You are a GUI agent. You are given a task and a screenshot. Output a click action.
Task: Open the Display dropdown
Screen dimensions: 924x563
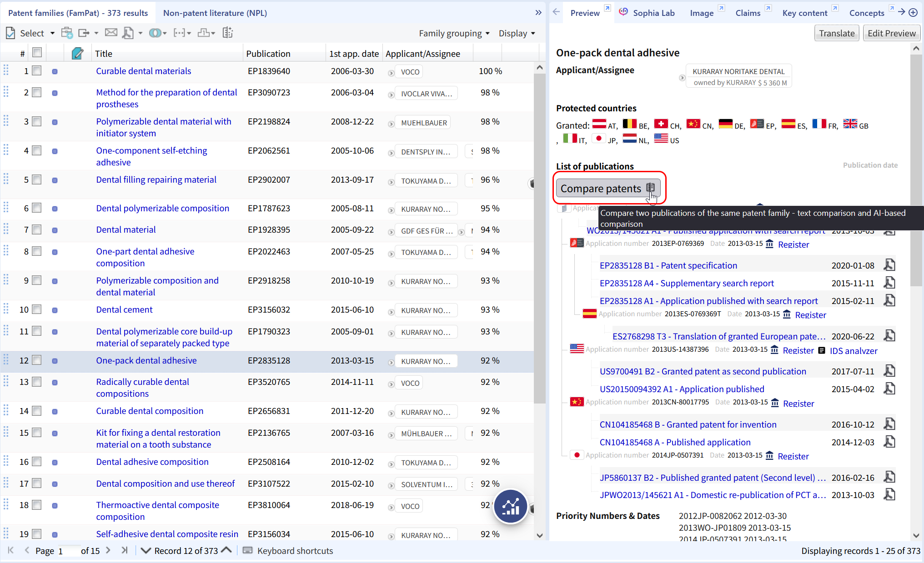pyautogui.click(x=517, y=33)
